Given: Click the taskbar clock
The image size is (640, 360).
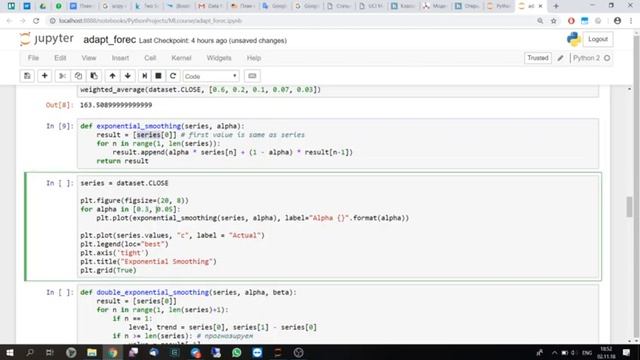Looking at the screenshot, I should tap(606, 352).
